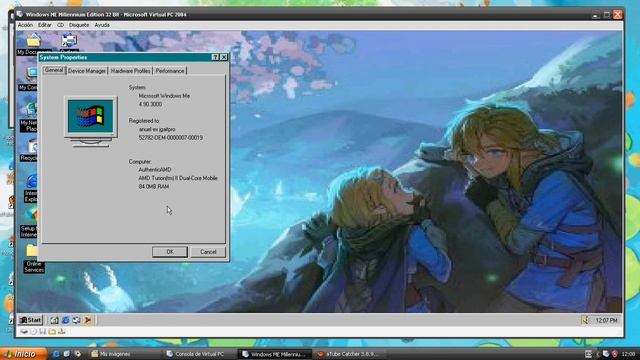Open the Online Services folder icon
The height and width of the screenshot is (360, 640).
click(x=33, y=259)
